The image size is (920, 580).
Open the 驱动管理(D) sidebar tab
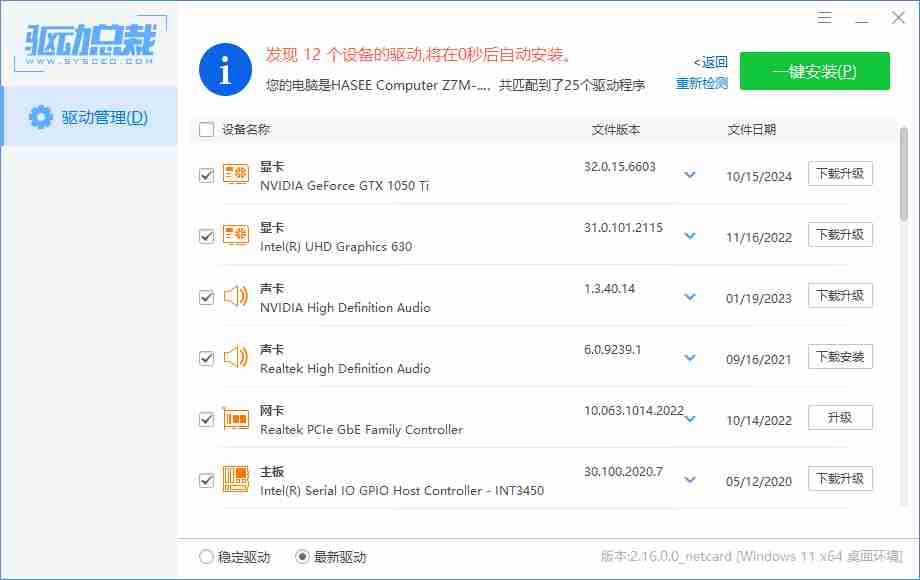pyautogui.click(x=90, y=117)
